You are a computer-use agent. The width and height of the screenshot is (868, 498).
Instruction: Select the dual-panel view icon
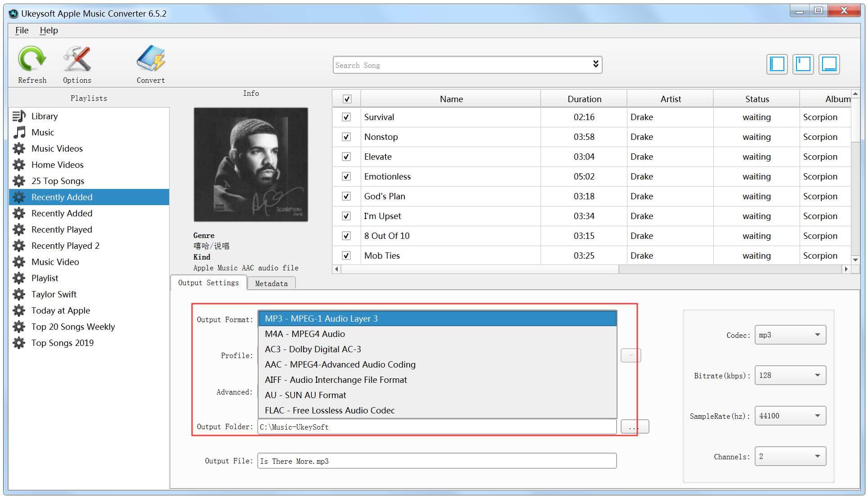pyautogui.click(x=804, y=66)
